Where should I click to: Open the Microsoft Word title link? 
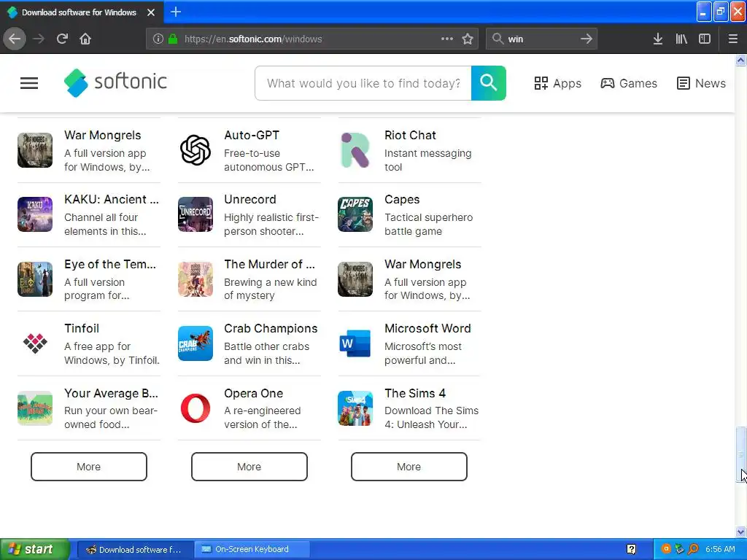427,329
